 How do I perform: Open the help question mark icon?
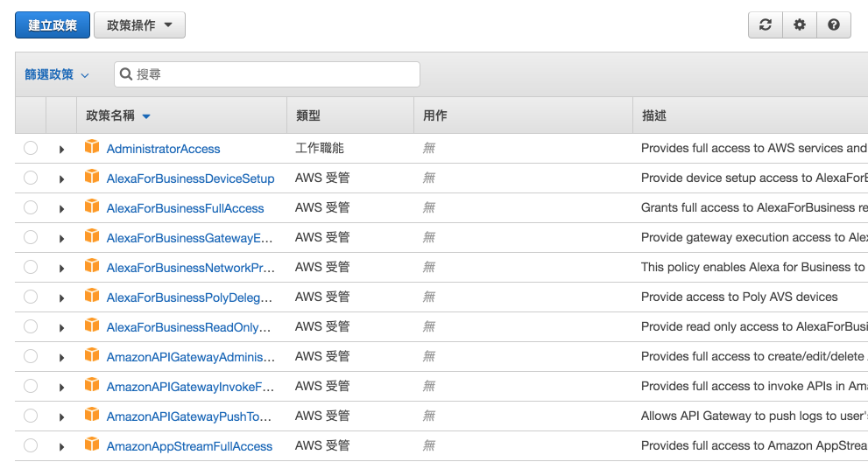coord(834,24)
